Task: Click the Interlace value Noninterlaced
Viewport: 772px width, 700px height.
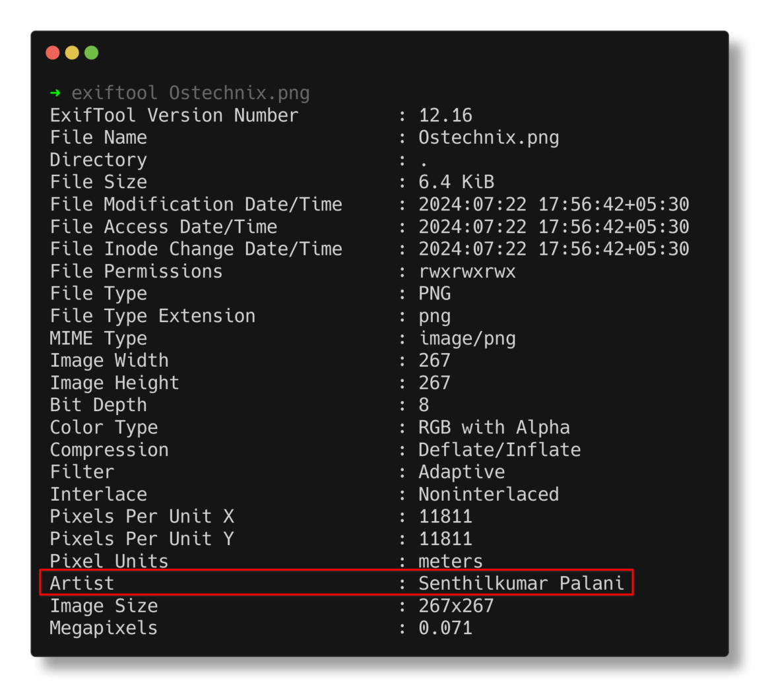Action: click(488, 494)
